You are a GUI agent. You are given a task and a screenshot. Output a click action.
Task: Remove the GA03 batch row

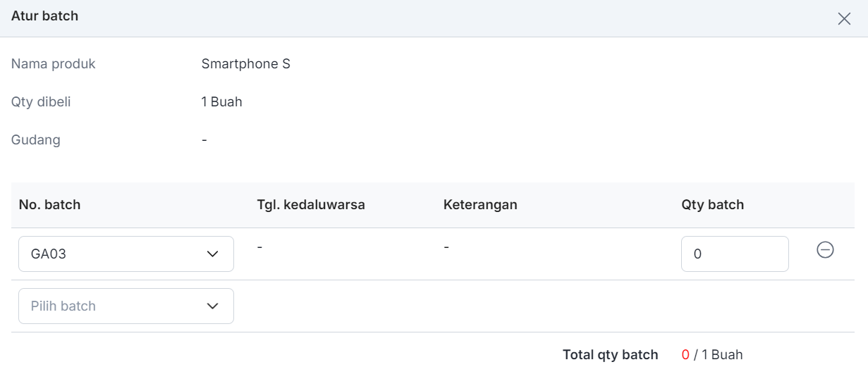coord(825,249)
